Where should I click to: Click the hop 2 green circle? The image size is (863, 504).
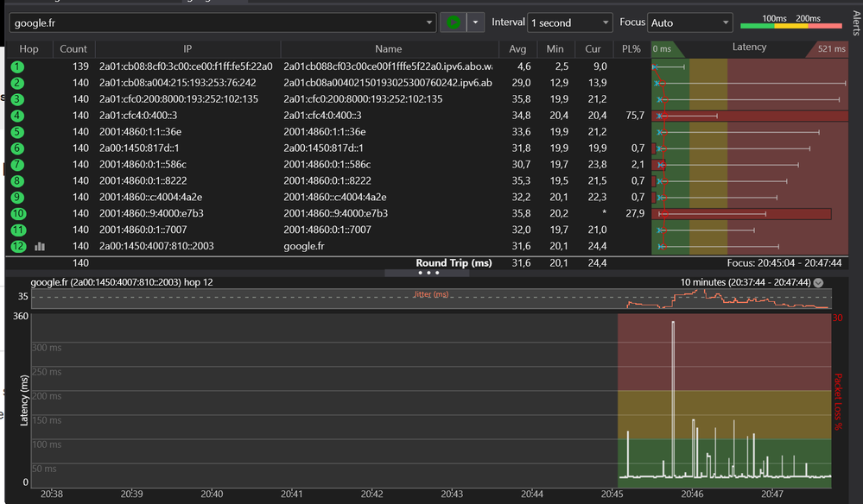[x=17, y=83]
